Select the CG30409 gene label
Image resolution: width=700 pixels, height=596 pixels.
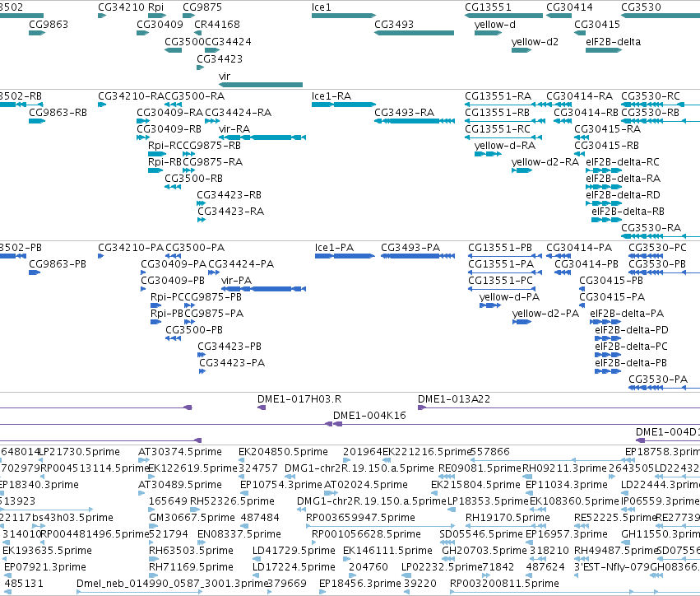160,24
